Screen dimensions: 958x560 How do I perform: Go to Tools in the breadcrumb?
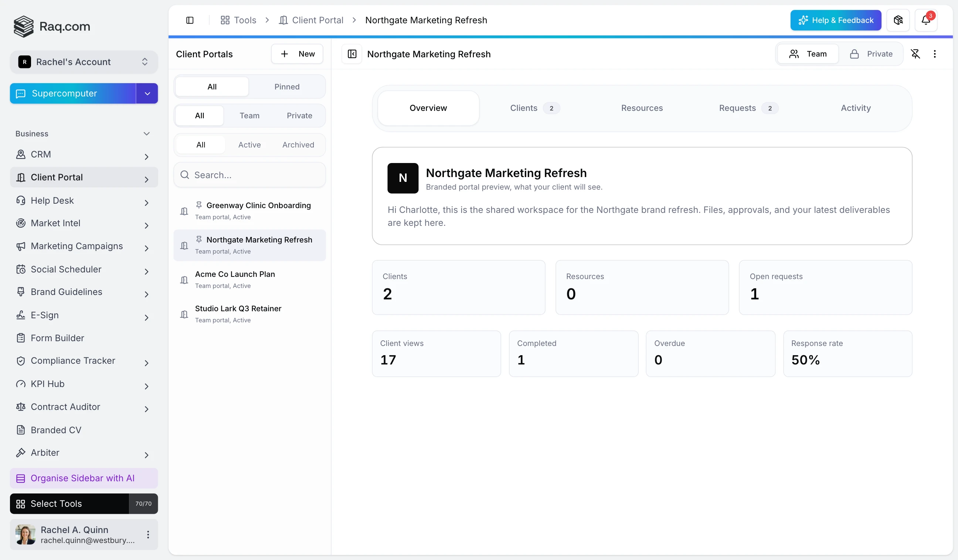pyautogui.click(x=238, y=20)
